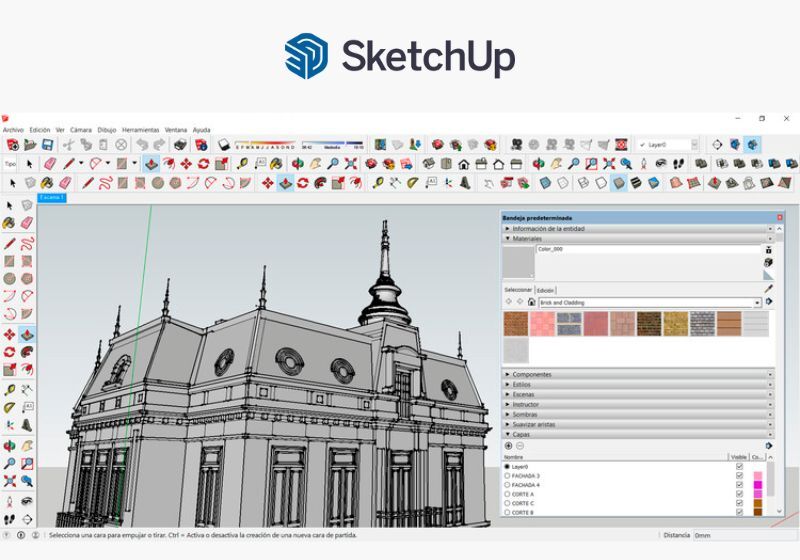The image size is (800, 560).
Task: Select the Escena 1 scene tab
Action: [52, 197]
